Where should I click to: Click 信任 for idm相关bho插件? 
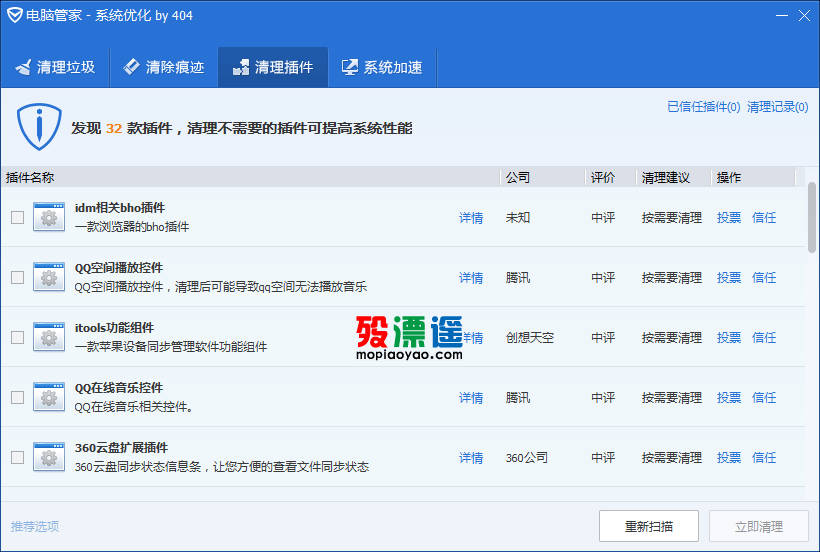click(x=764, y=218)
